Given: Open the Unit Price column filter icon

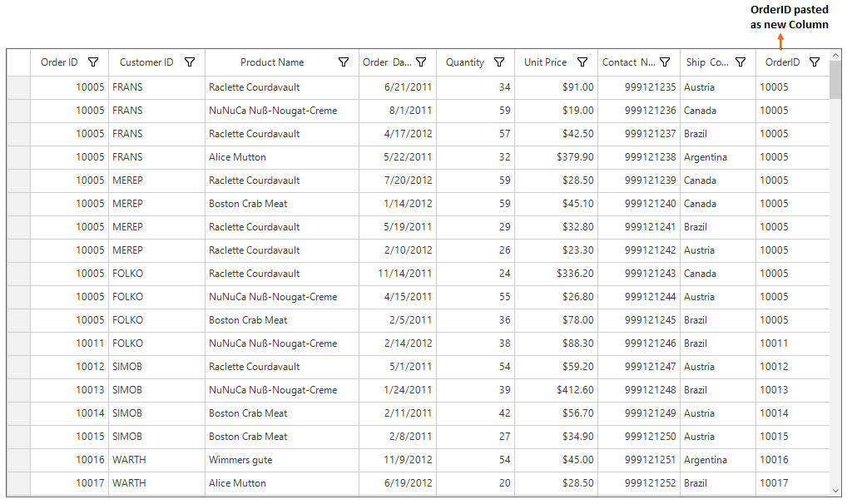Looking at the screenshot, I should [x=582, y=62].
